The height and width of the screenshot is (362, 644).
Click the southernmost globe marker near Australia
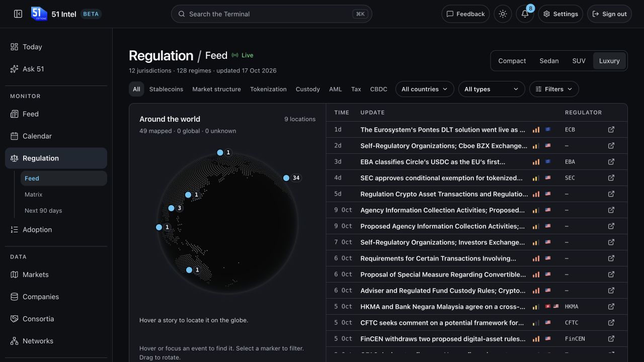pos(189,270)
